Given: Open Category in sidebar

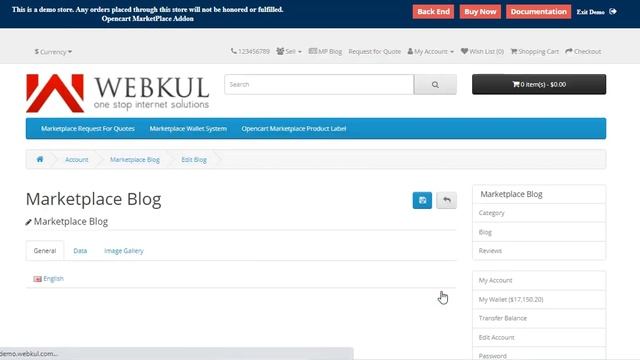Looking at the screenshot, I should point(539,213).
